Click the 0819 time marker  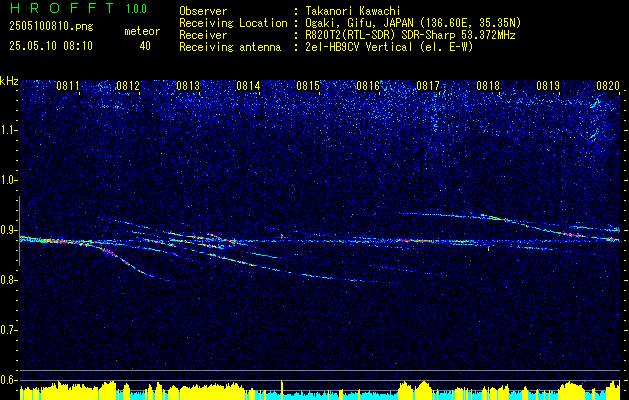(548, 85)
